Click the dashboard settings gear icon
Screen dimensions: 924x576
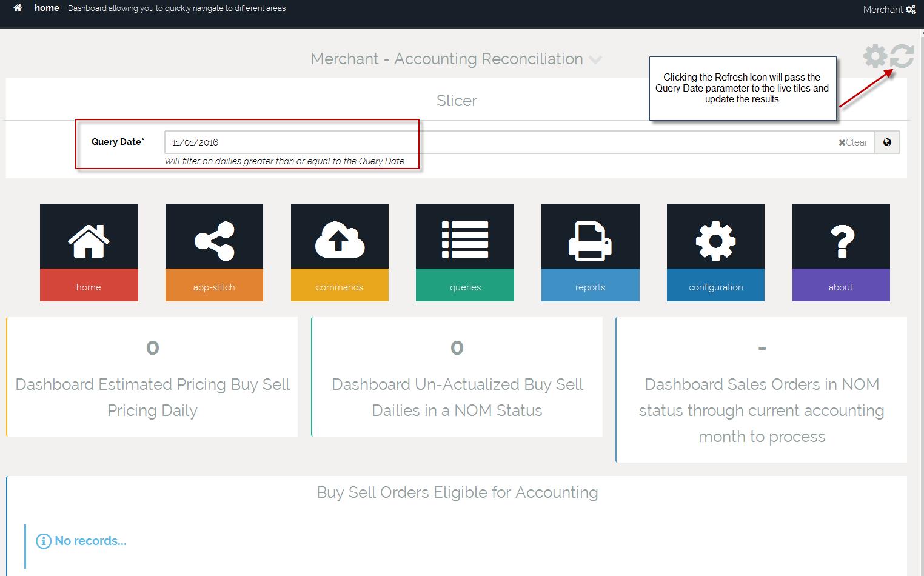tap(875, 56)
